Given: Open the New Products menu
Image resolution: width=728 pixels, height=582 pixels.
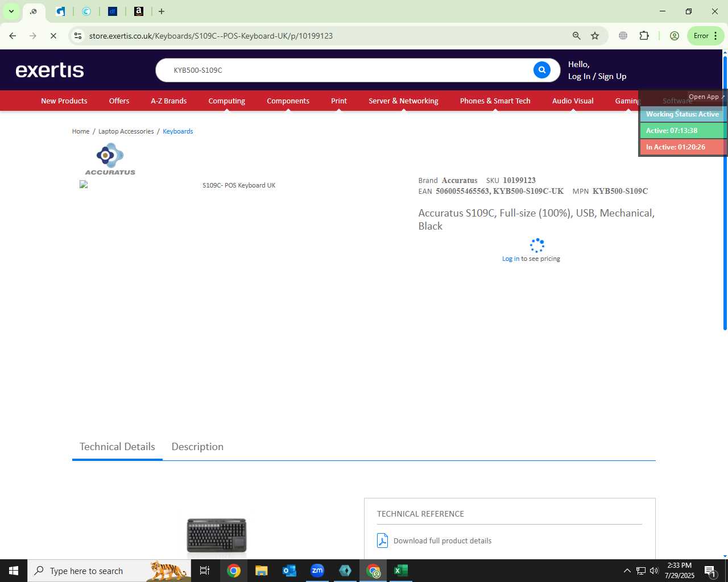Looking at the screenshot, I should coord(64,101).
